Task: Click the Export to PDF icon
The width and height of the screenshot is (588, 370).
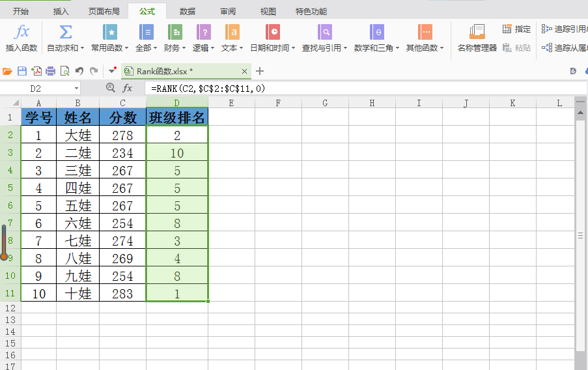Action: pos(36,71)
